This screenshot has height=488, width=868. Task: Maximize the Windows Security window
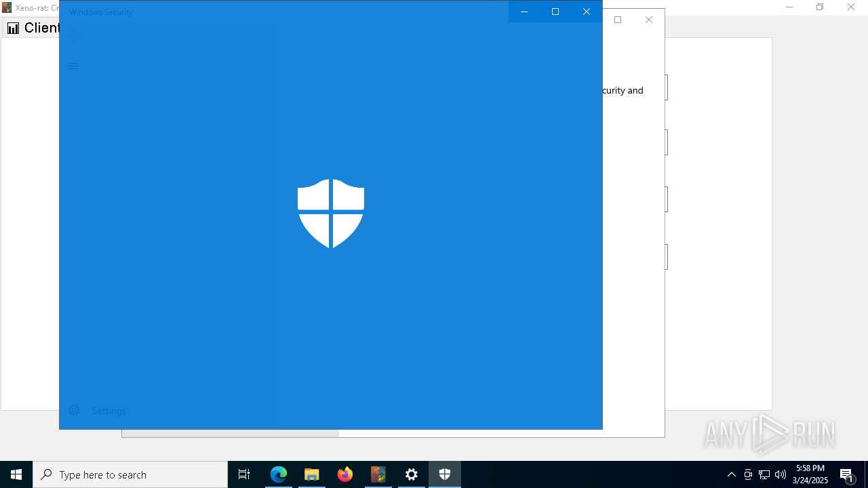(555, 12)
